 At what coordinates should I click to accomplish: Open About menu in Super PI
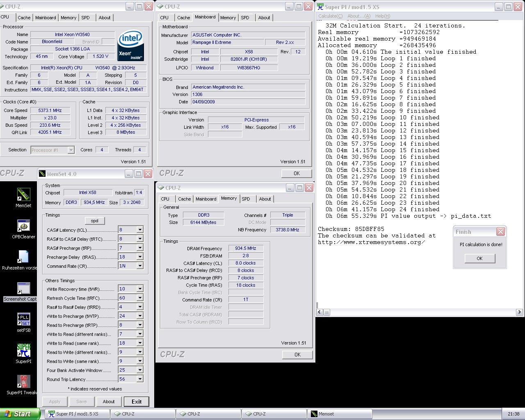(359, 16)
